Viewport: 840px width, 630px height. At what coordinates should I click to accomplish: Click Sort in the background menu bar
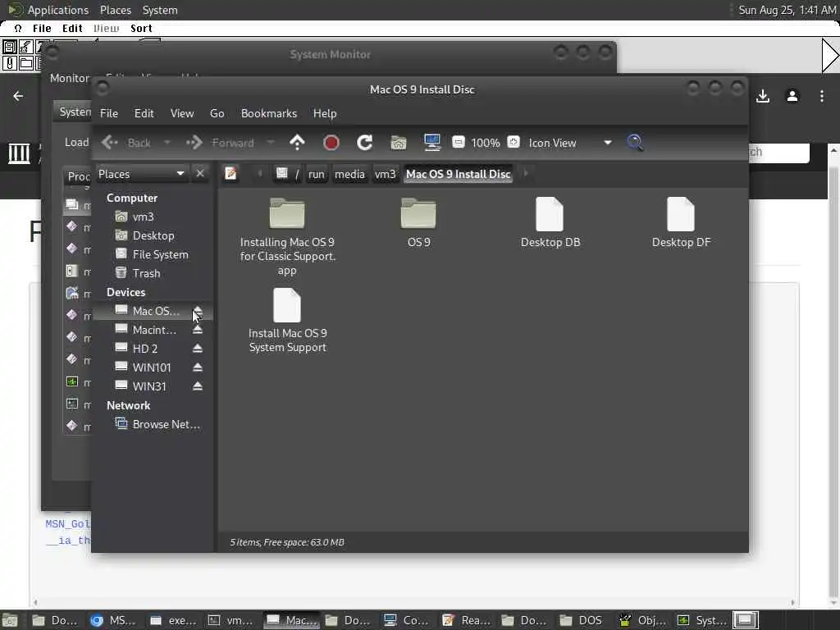tap(141, 29)
